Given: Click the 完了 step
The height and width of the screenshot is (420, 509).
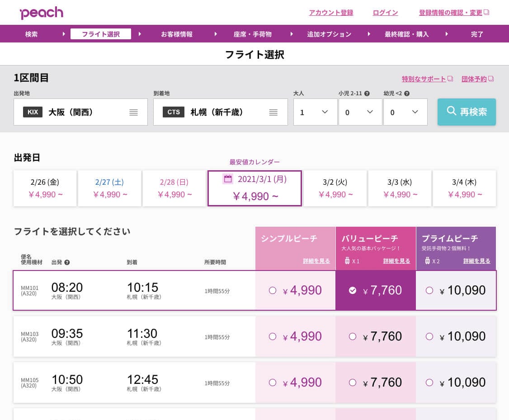Looking at the screenshot, I should pos(477,34).
